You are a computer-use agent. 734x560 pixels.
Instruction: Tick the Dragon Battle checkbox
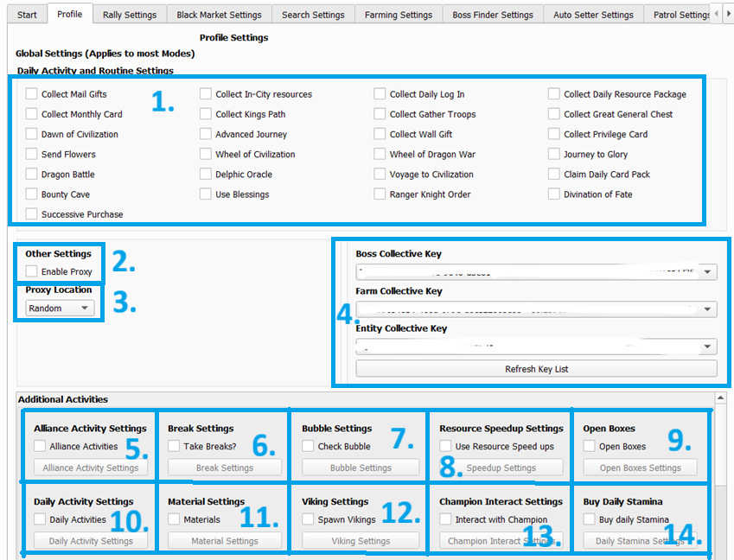point(32,175)
